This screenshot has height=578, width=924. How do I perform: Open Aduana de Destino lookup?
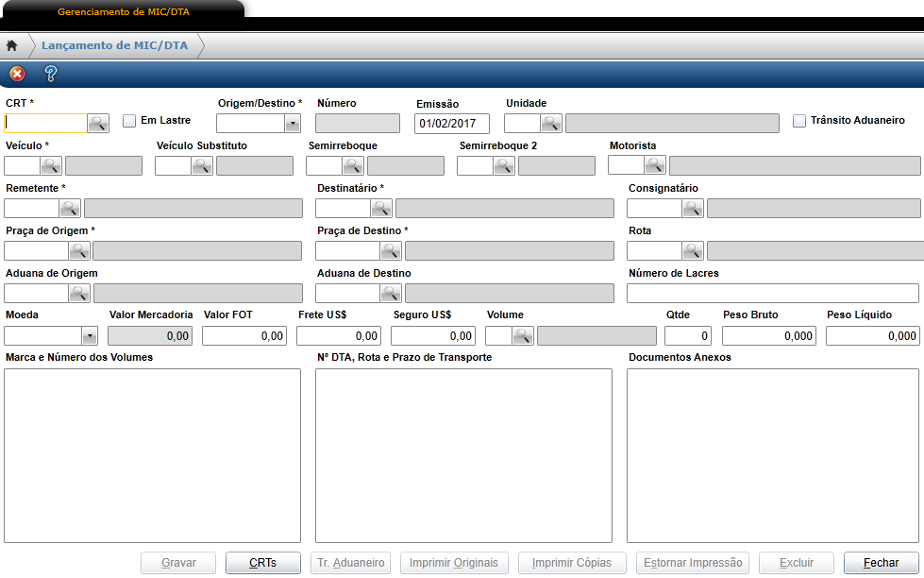pyautogui.click(x=390, y=293)
